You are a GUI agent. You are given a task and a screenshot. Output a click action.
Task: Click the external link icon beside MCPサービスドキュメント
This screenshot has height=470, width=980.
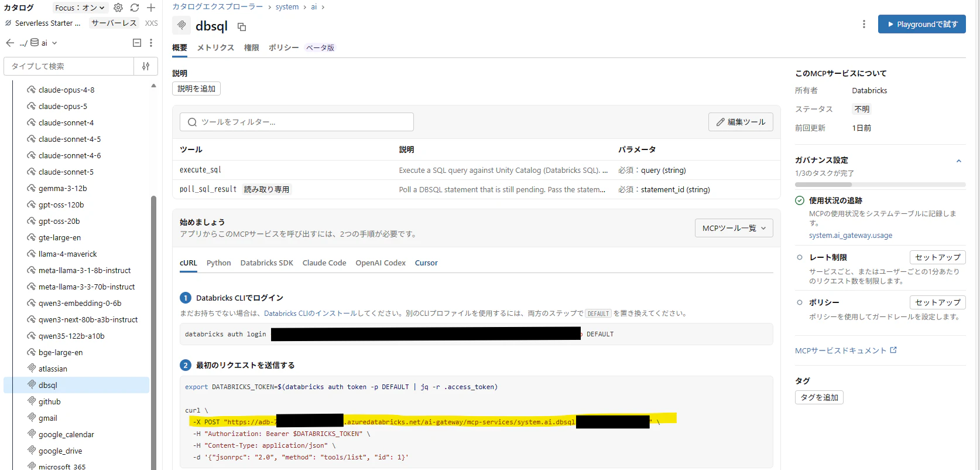893,350
